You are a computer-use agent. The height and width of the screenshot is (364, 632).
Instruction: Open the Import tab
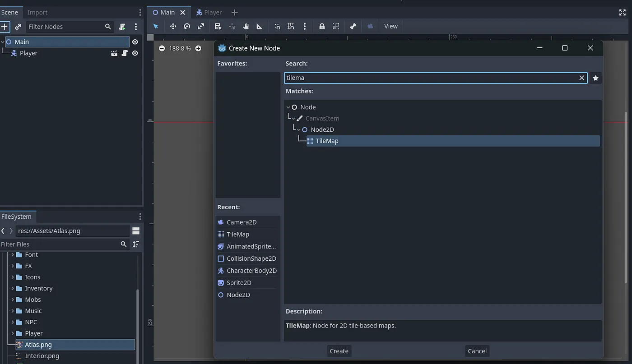click(37, 13)
